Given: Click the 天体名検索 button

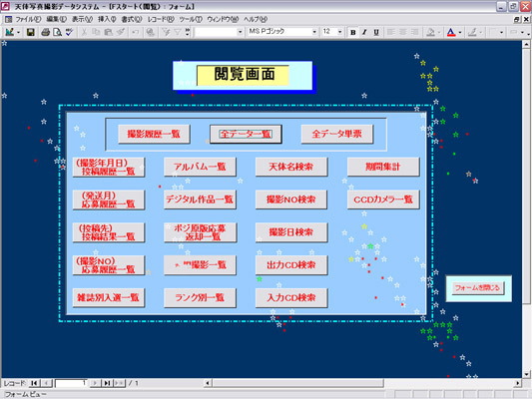Looking at the screenshot, I should pos(291,167).
